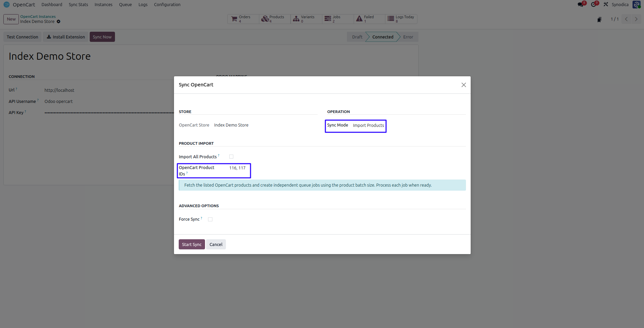Click the Url field value http://localhost
The image size is (644, 328).
(59, 90)
